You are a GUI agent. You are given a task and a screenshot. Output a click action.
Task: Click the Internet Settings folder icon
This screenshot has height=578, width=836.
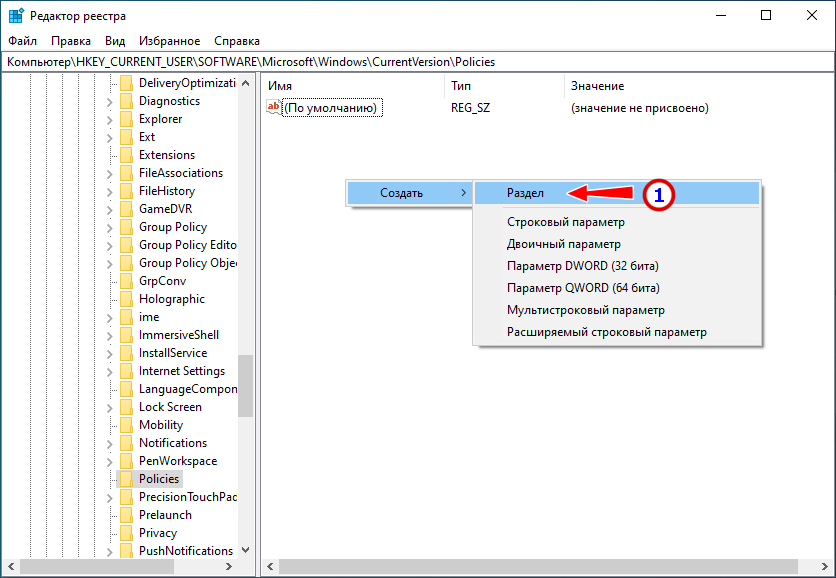pyautogui.click(x=126, y=372)
